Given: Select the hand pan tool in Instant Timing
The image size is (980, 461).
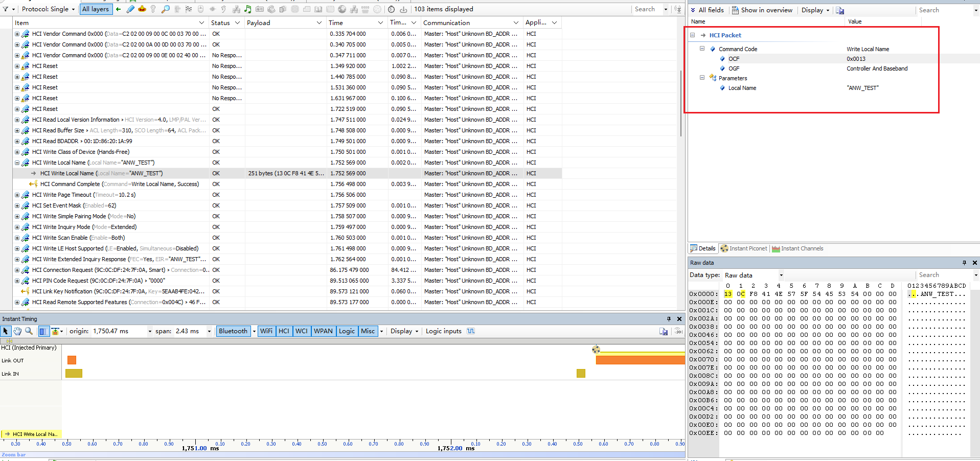Looking at the screenshot, I should (x=17, y=331).
